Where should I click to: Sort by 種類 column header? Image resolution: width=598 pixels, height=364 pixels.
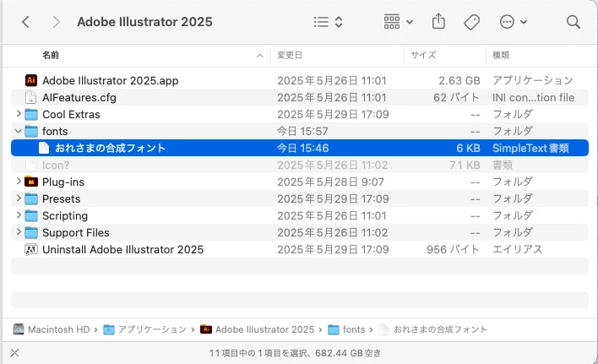[x=501, y=55]
